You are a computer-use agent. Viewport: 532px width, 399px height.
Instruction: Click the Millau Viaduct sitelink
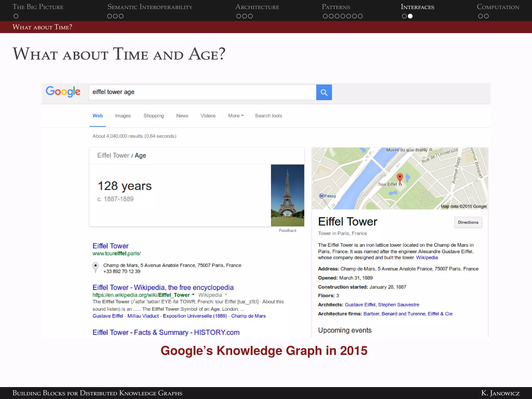[143, 316]
